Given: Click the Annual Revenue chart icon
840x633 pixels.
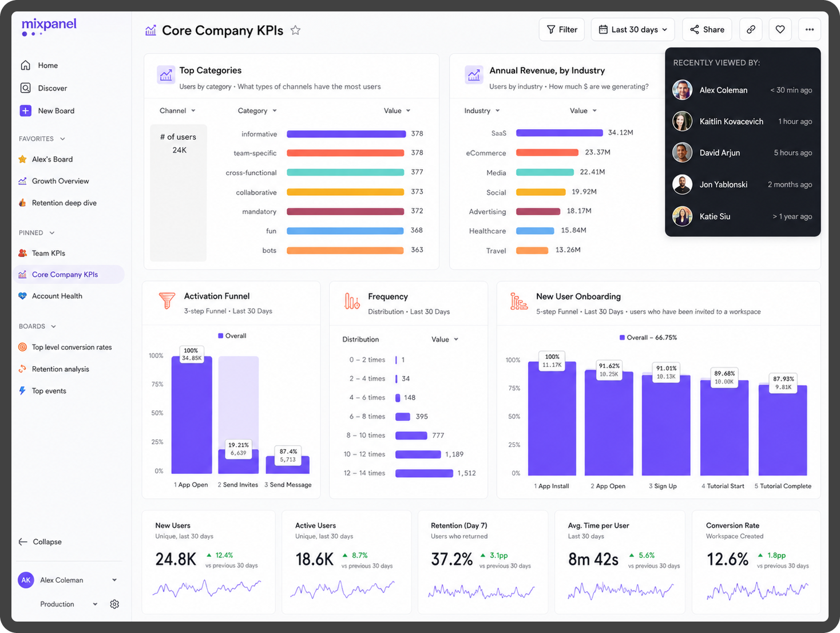Looking at the screenshot, I should point(474,75).
